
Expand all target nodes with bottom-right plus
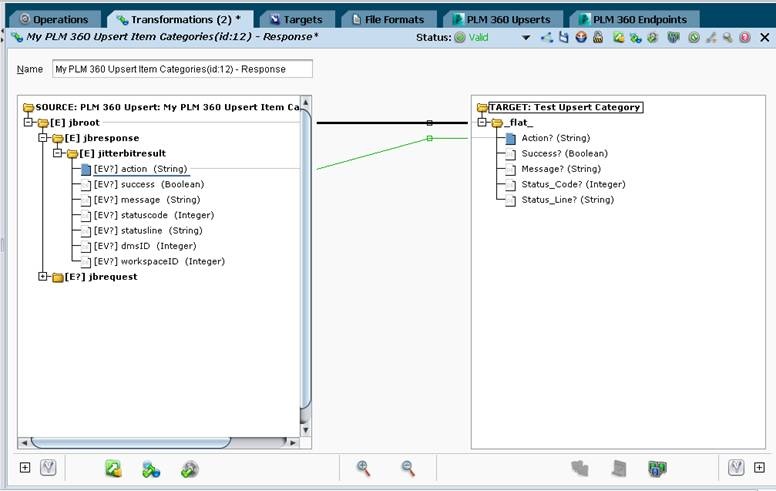tap(759, 467)
